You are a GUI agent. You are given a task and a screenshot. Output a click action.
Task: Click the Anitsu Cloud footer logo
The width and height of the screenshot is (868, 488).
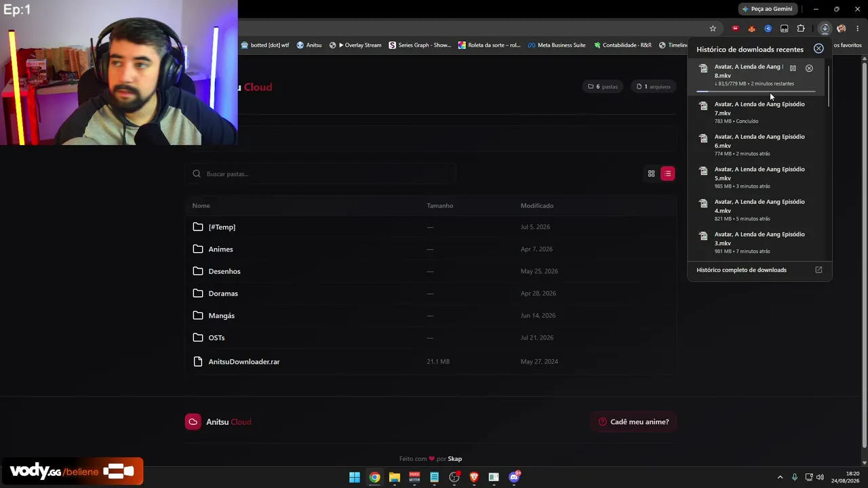point(218,422)
